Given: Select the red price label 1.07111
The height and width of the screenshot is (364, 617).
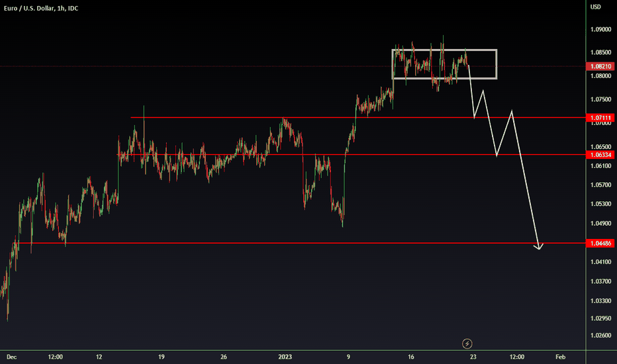Looking at the screenshot, I should pyautogui.click(x=600, y=118).
